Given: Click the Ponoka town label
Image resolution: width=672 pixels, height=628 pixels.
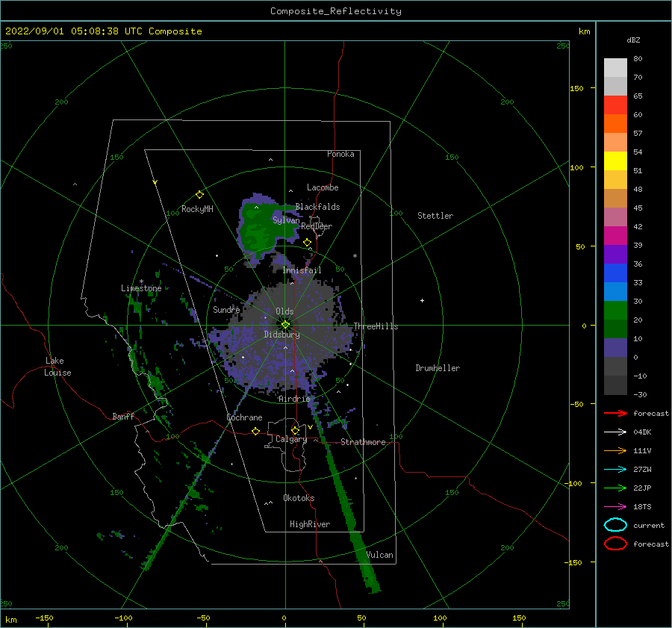Looking at the screenshot, I should (340, 154).
